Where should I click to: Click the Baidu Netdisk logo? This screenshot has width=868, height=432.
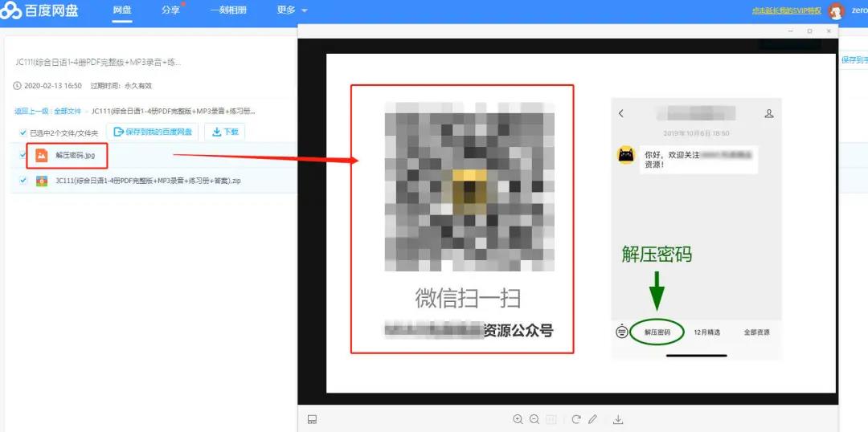tap(39, 10)
